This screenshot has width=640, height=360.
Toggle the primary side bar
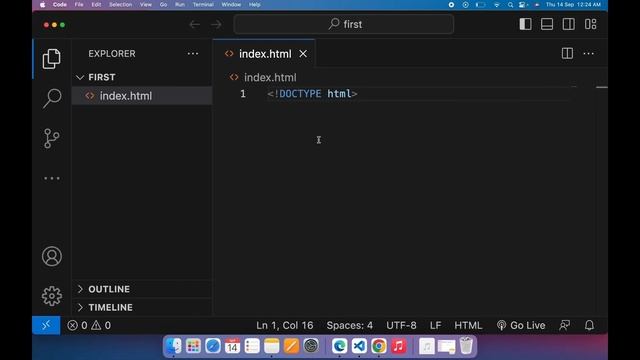525,24
